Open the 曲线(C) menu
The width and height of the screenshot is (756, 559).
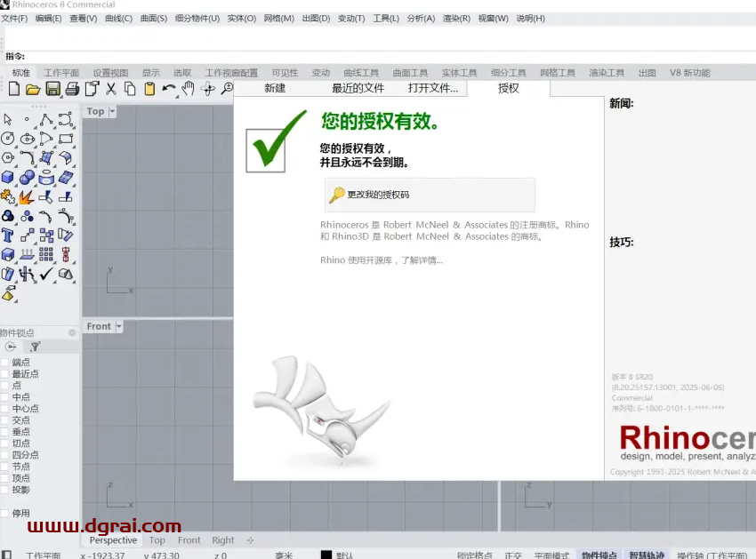(118, 19)
